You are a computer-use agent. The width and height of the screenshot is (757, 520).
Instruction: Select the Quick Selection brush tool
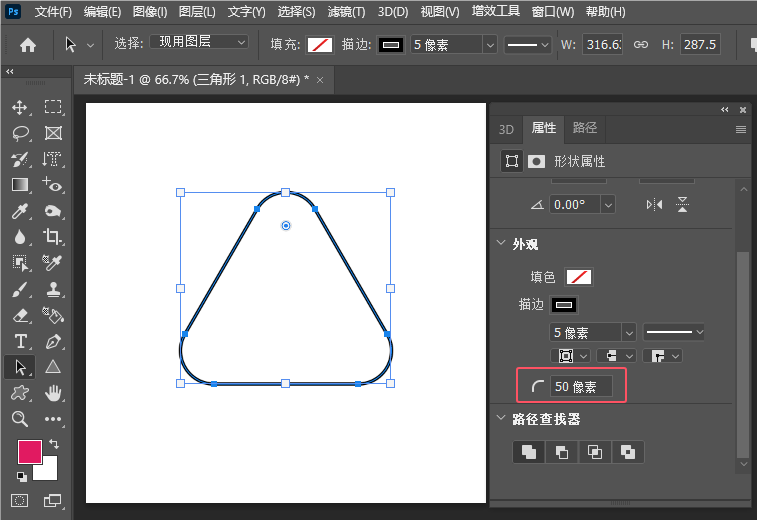click(20, 159)
